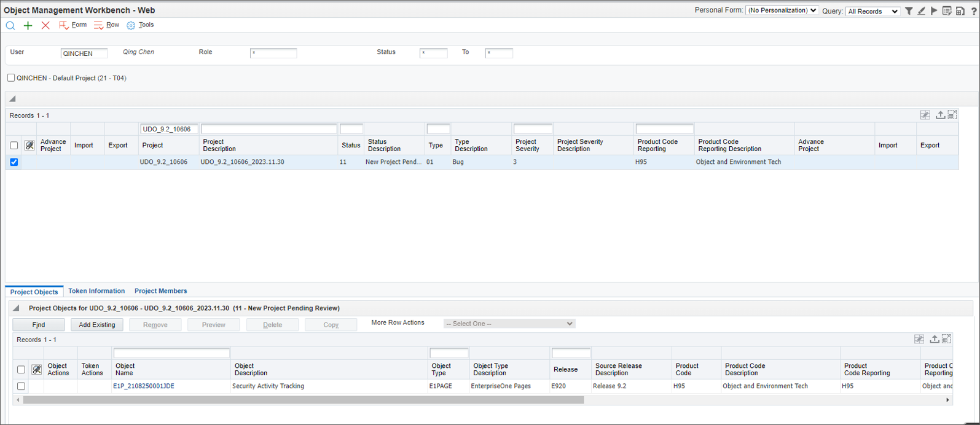Click the Product Code Reporting QBE field
Image resolution: width=980 pixels, height=425 pixels.
tap(665, 129)
